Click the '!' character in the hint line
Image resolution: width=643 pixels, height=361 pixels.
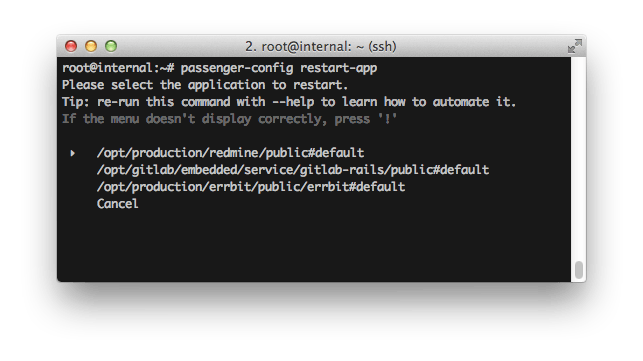point(387,119)
